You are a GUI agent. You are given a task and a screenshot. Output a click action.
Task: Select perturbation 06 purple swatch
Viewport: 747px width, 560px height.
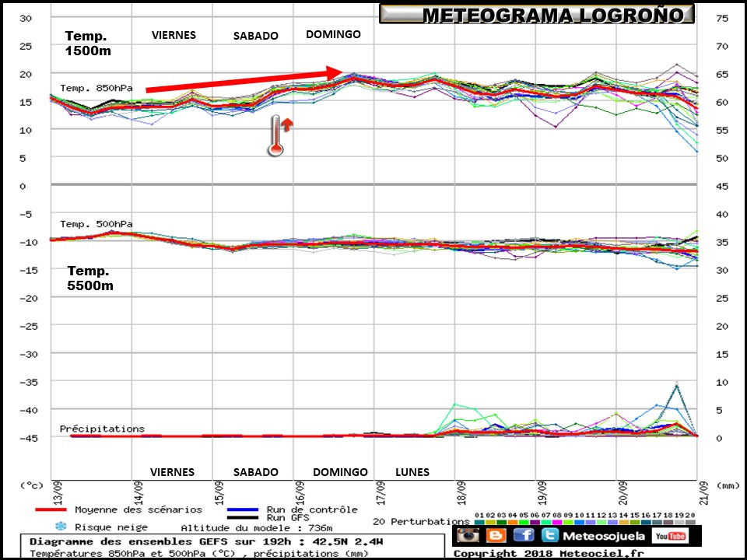point(535,523)
